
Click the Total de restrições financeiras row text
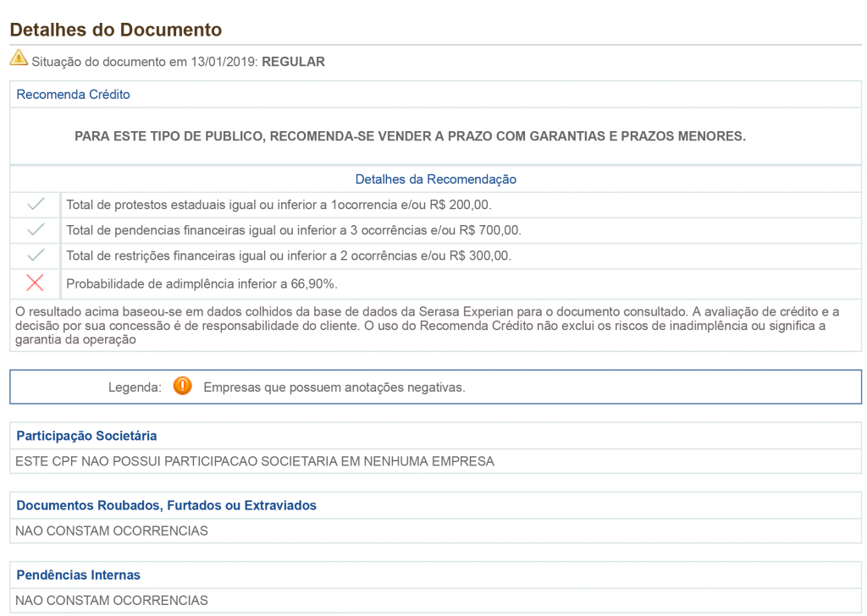[289, 256]
